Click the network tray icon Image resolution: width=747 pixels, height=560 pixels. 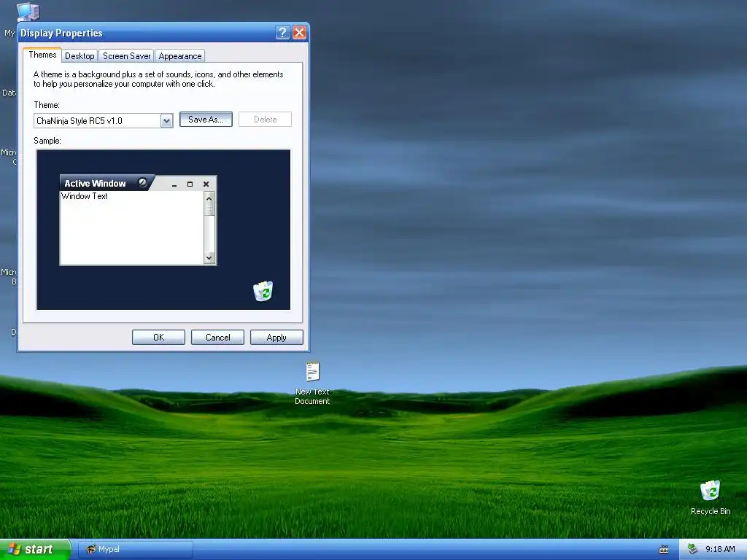click(x=692, y=549)
